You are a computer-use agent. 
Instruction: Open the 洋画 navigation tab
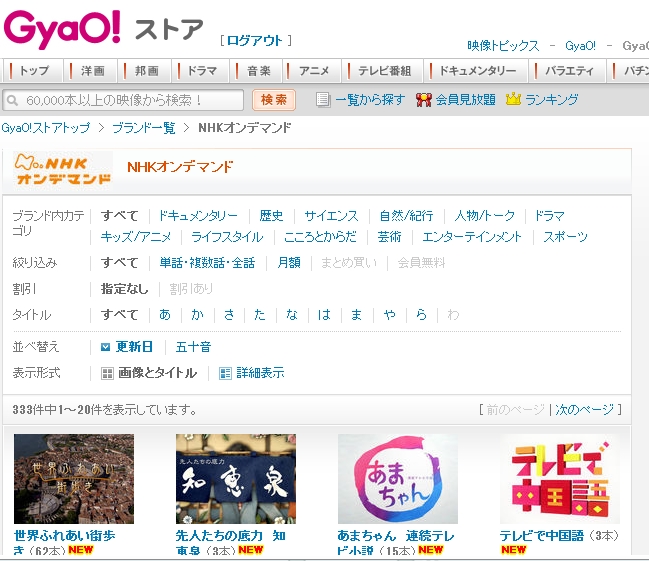92,71
